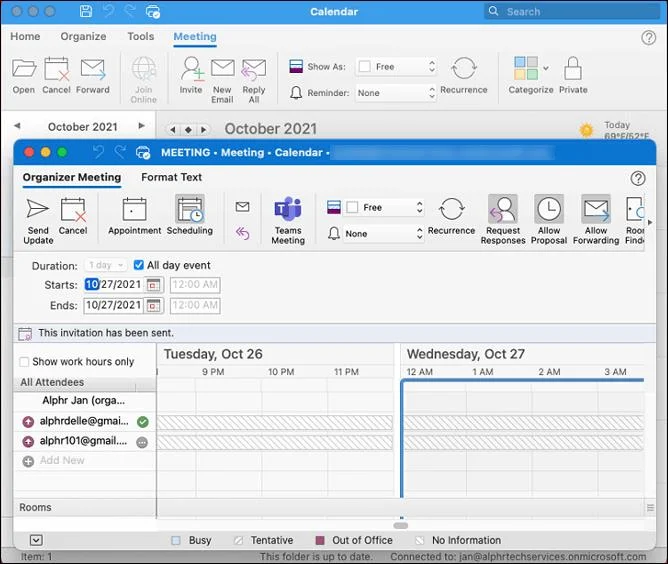Click the Teams Meeting icon
Viewport: 668px width, 564px height.
pos(288,210)
